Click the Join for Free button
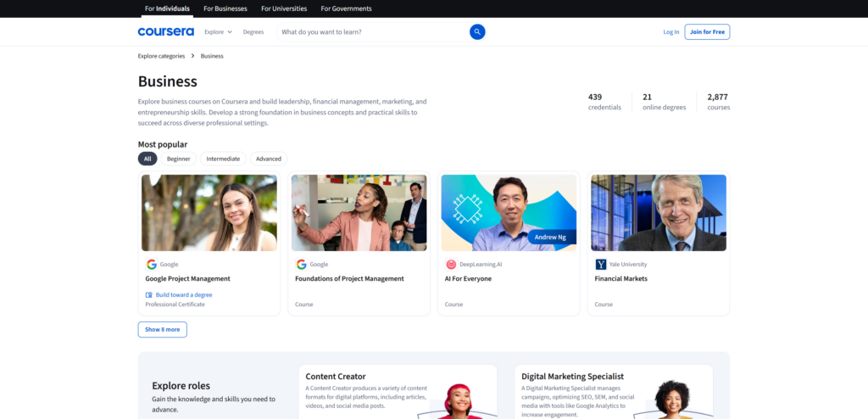Viewport: 868px width, 419px height. click(x=707, y=31)
